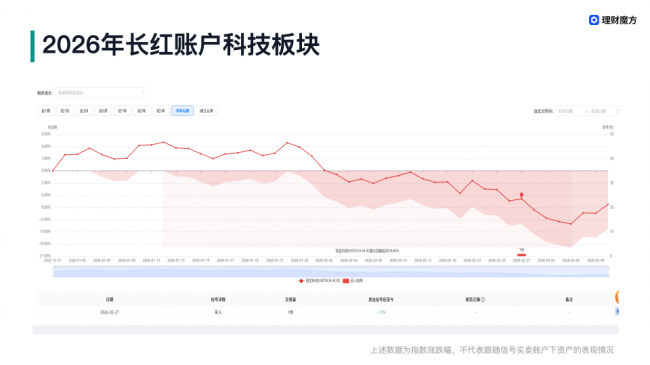The height and width of the screenshot is (365, 650).
Task: Click the 2025-12-31 x-axis date label
Action: coord(53,260)
